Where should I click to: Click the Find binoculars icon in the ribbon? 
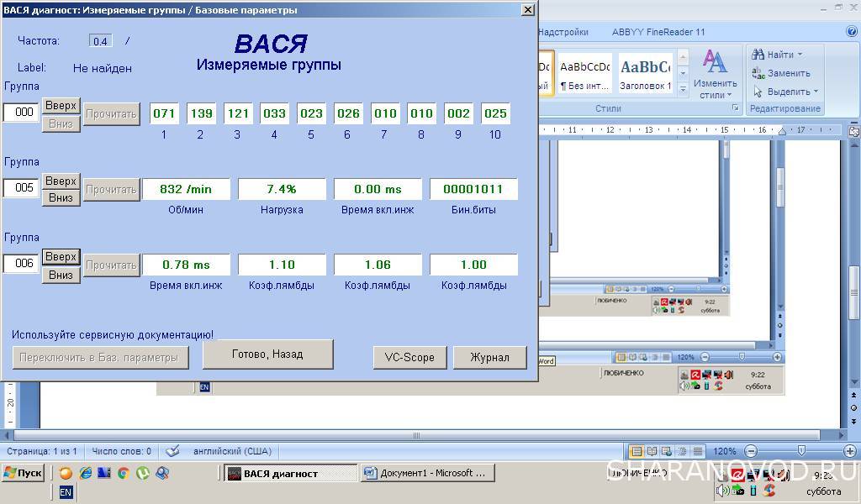click(758, 55)
